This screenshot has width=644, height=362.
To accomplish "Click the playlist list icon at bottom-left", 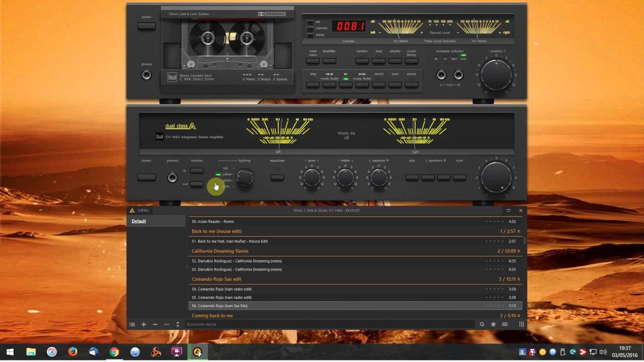I will pos(132,325).
